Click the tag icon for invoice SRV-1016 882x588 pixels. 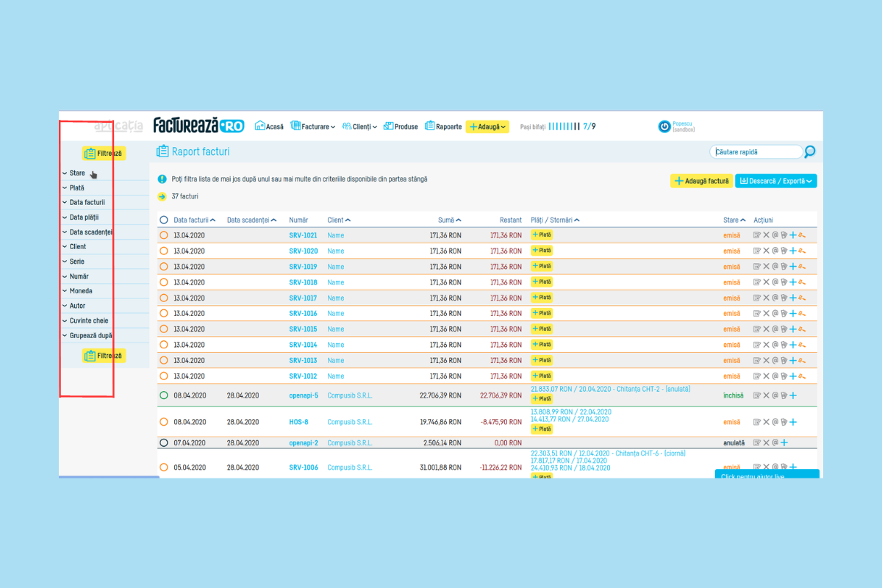coord(784,314)
